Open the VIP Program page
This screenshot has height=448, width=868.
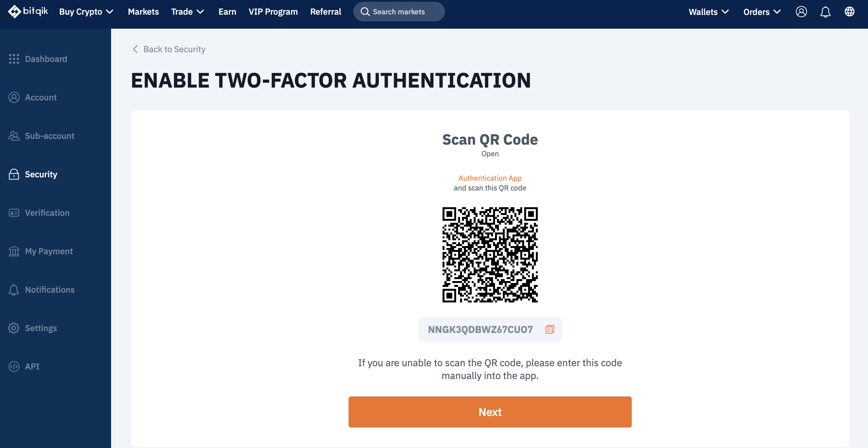click(273, 12)
